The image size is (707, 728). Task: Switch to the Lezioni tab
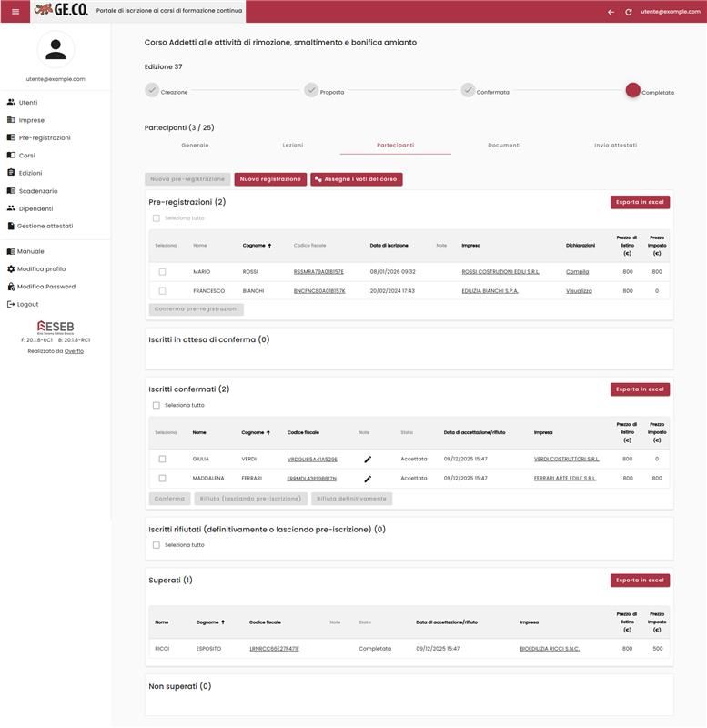[293, 146]
